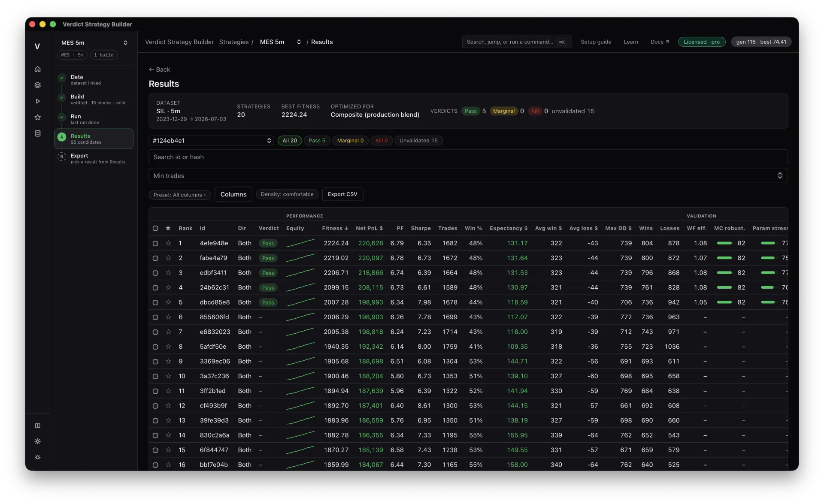
Task: Open the Results step in sidebar
Action: 94,139
